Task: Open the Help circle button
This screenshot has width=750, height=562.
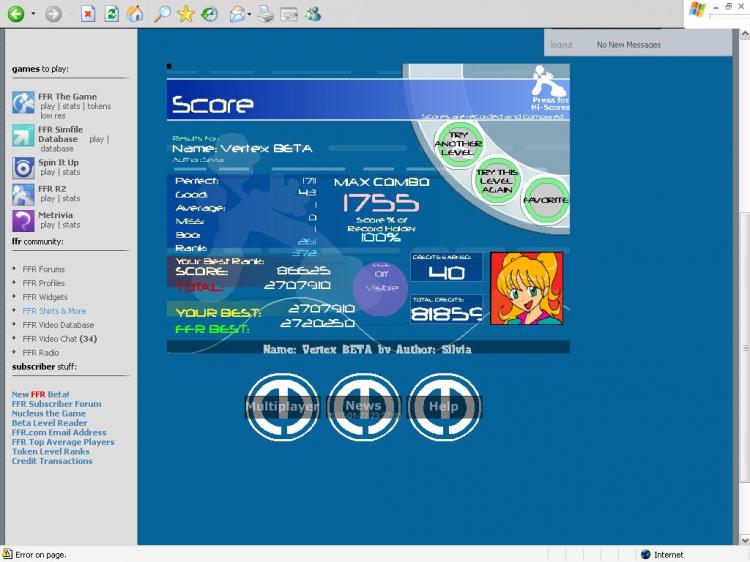Action: (444, 407)
